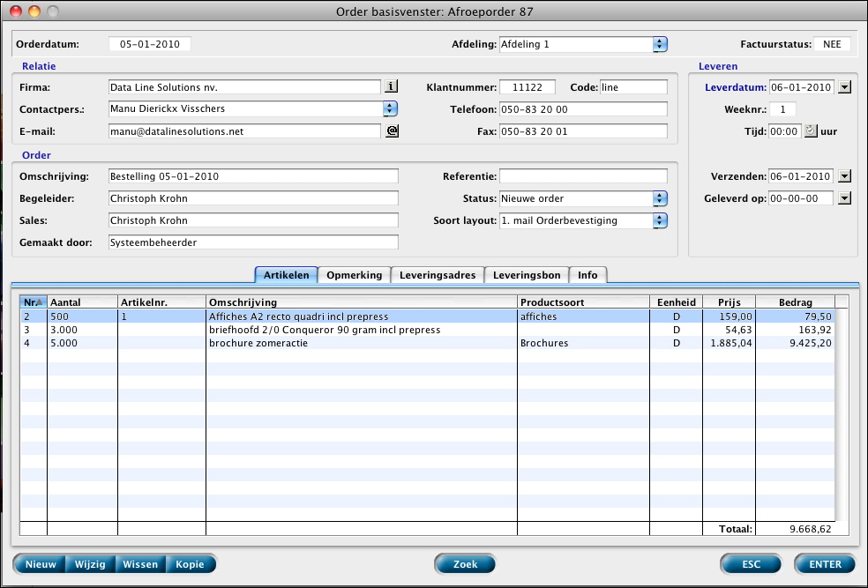The height and width of the screenshot is (588, 868).
Task: Click the Gemaakt door field
Action: [x=253, y=242]
